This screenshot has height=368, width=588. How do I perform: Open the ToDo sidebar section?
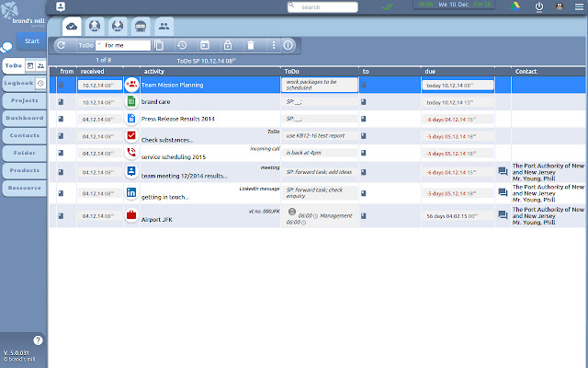point(14,65)
